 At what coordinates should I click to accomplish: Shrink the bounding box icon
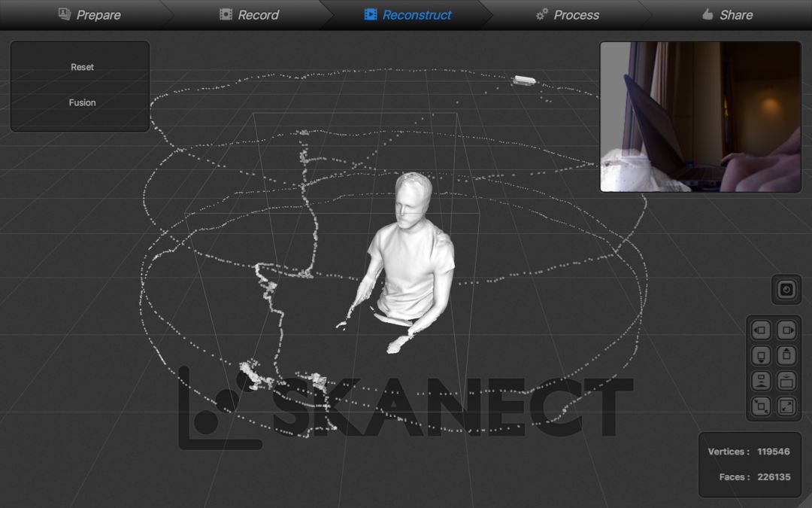761,406
